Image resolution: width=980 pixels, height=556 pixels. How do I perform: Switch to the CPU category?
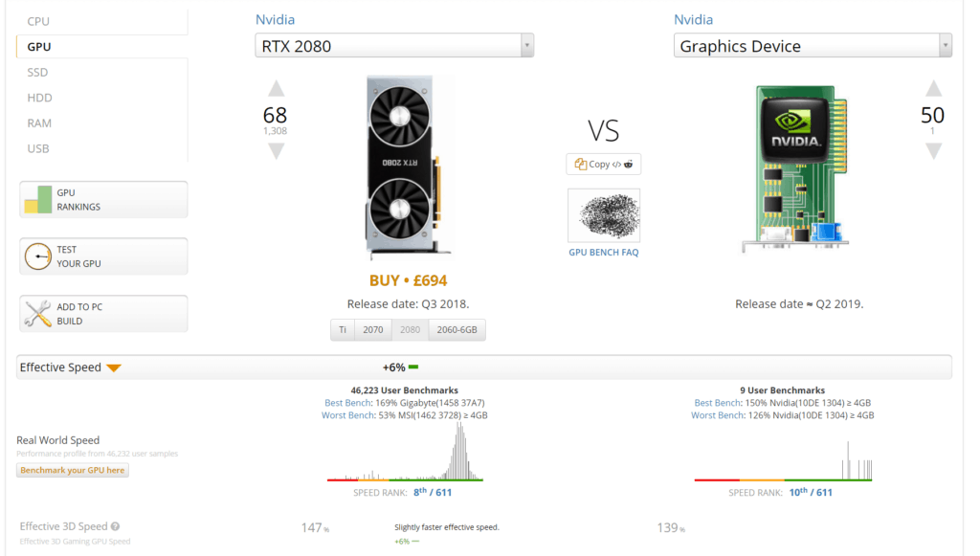point(38,21)
